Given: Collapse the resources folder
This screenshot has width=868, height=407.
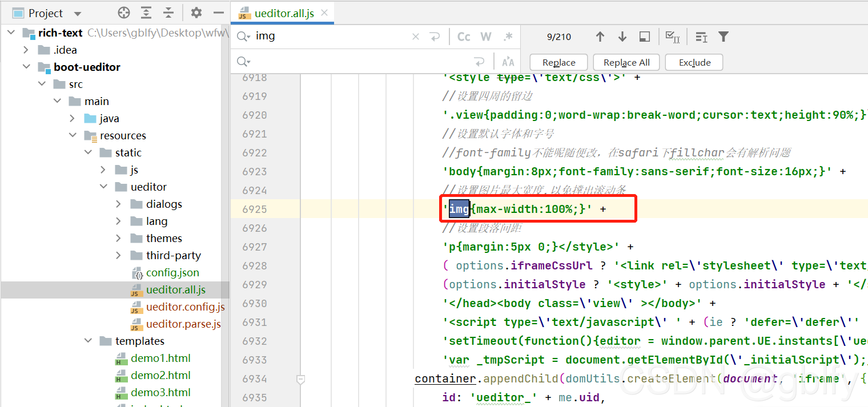Looking at the screenshot, I should point(72,135).
